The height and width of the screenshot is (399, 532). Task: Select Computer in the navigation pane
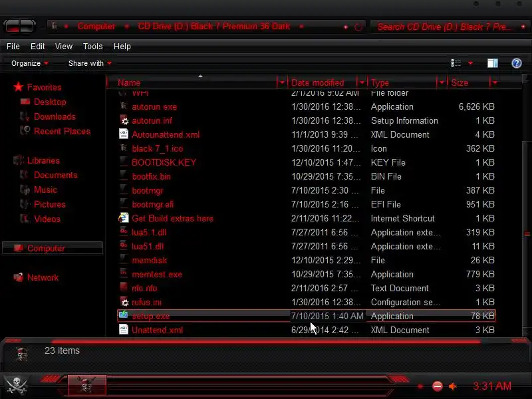[x=53, y=248]
